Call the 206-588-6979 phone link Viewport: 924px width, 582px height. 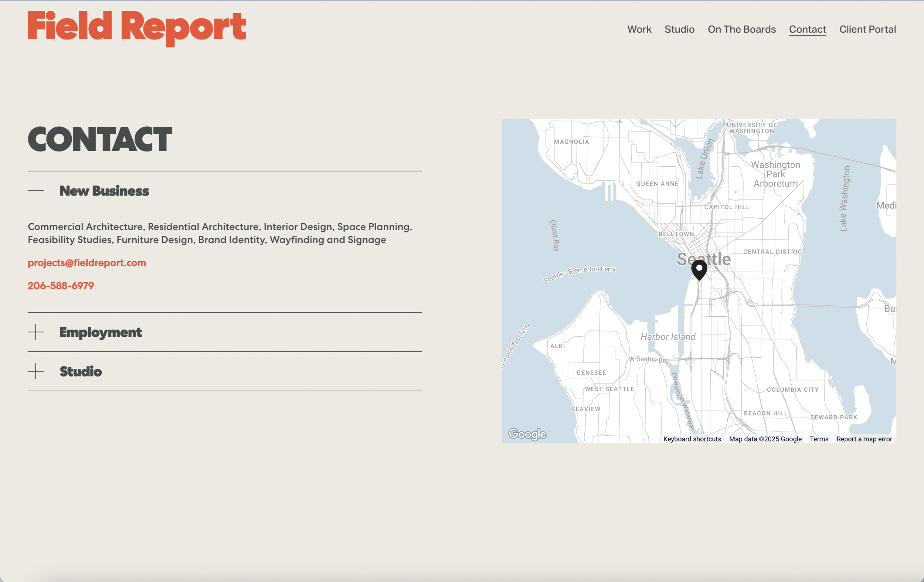61,285
